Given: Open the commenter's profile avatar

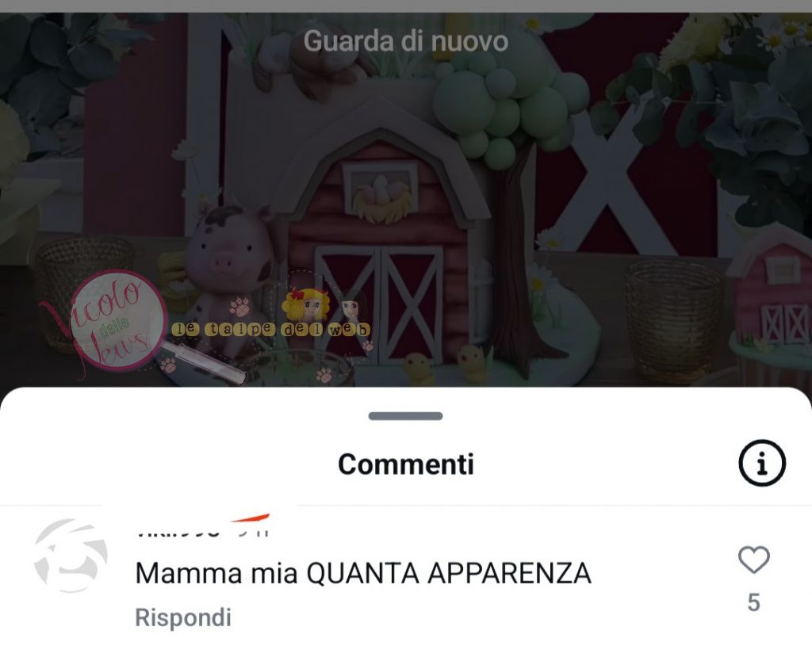Looking at the screenshot, I should coord(71,555).
